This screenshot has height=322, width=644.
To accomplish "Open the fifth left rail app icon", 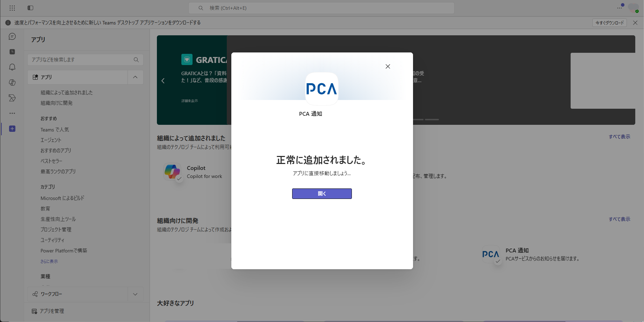I will pos(12,98).
